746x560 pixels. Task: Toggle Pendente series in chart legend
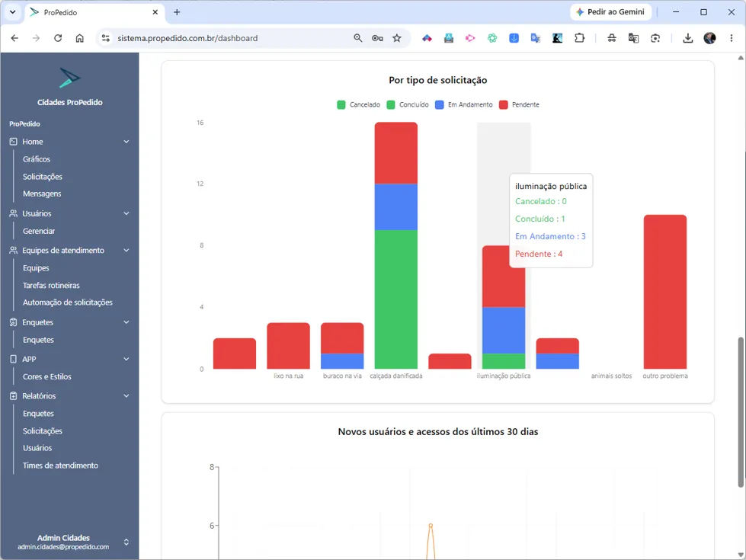[519, 104]
